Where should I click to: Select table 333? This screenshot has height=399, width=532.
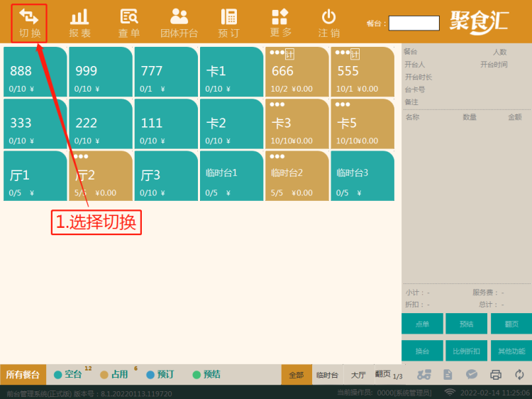[x=35, y=124]
